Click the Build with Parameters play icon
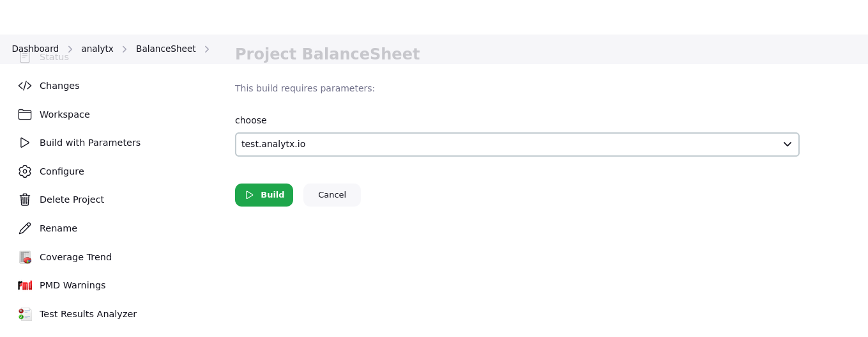The height and width of the screenshot is (337, 868). pos(25,143)
